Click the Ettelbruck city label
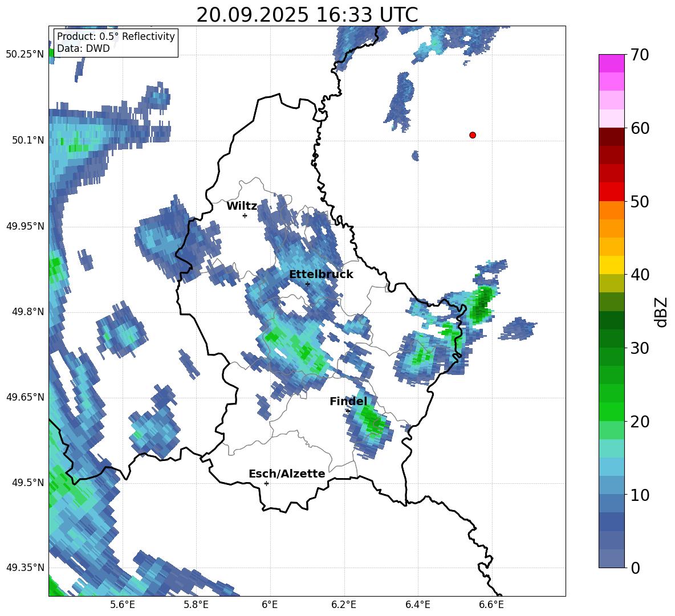The image size is (675, 616). [x=321, y=275]
